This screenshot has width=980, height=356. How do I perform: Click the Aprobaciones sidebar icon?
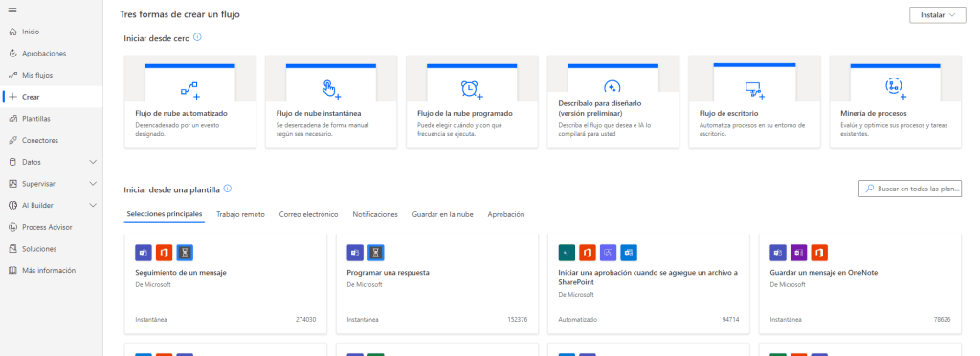pos(12,54)
